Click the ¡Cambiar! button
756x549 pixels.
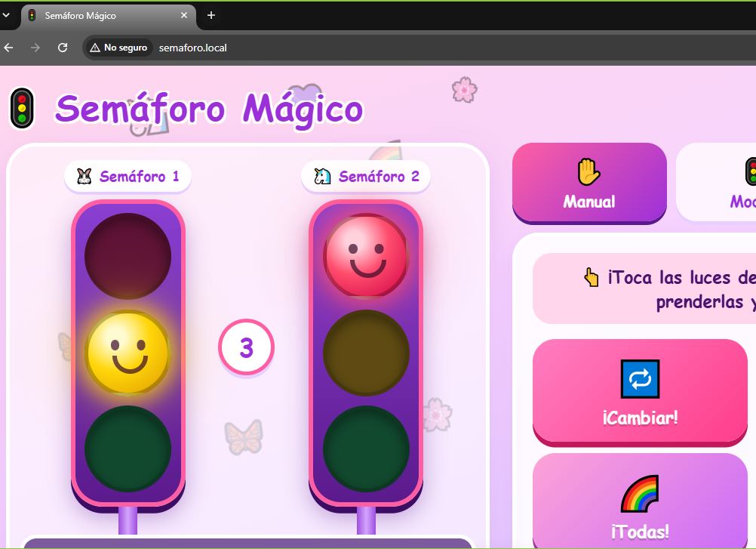[x=640, y=392]
